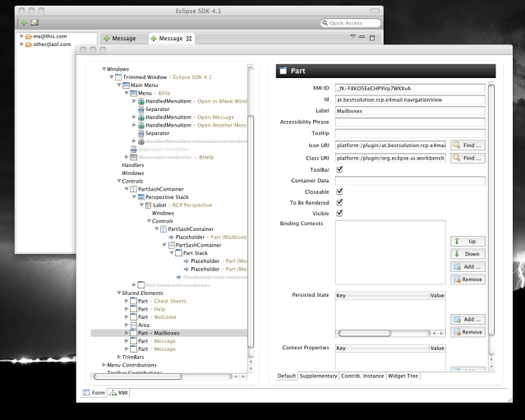Expand the Part - Cheat Sheets node
525x420 pixels.
tap(126, 301)
